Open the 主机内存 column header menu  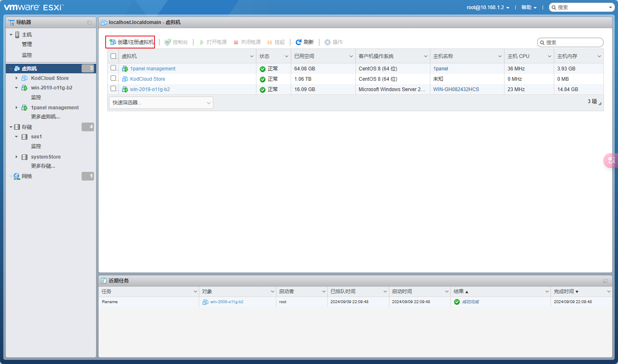(599, 56)
